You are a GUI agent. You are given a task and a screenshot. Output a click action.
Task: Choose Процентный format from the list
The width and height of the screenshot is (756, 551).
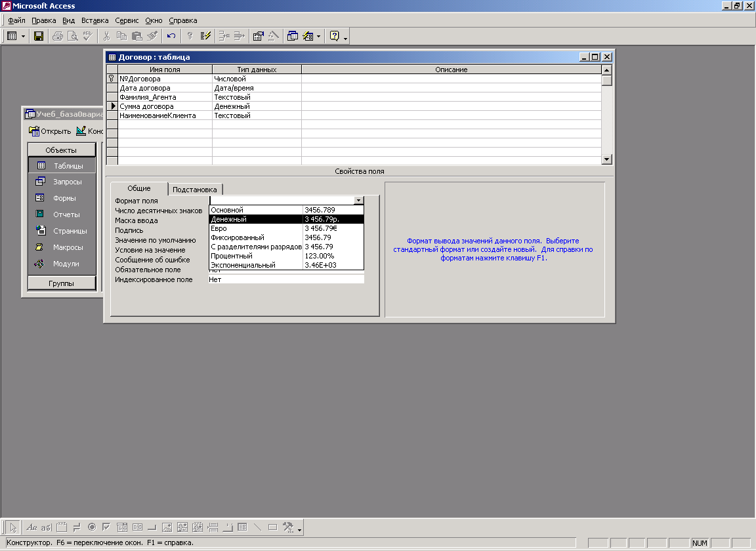point(286,256)
